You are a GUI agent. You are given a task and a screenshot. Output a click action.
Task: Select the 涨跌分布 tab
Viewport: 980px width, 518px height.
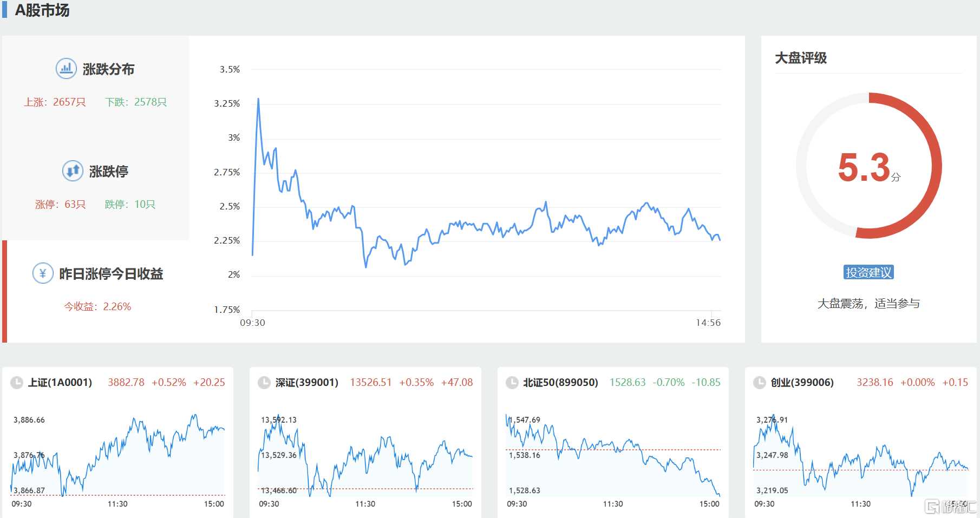click(x=108, y=69)
